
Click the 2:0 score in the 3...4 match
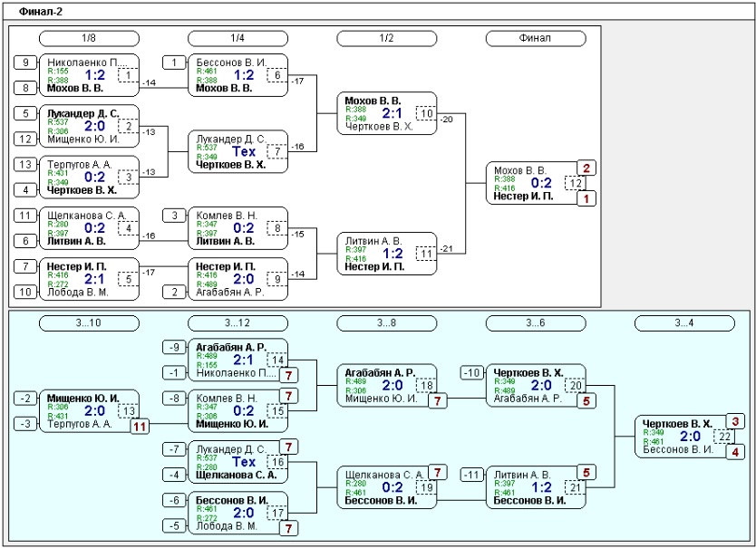coord(690,437)
